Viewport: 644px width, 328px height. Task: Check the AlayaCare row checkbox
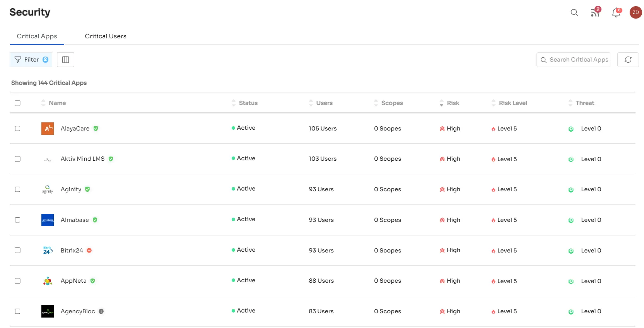pos(17,129)
